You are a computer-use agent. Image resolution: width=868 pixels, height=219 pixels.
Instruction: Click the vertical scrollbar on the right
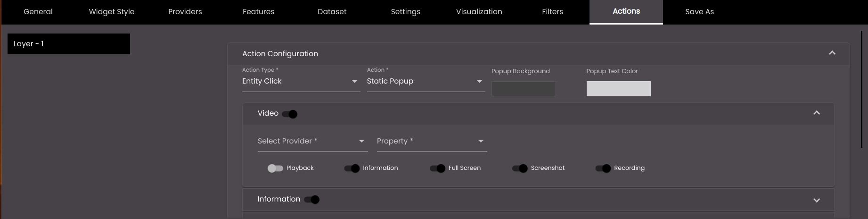click(861, 90)
